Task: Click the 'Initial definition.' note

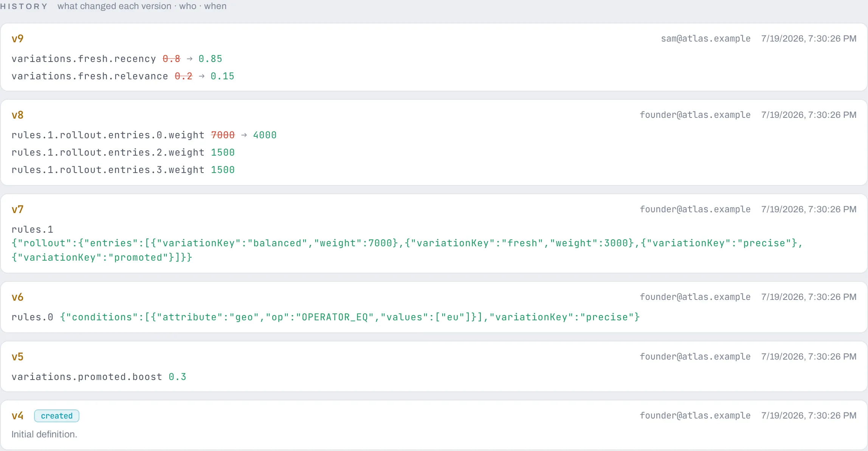Action: pyautogui.click(x=44, y=434)
